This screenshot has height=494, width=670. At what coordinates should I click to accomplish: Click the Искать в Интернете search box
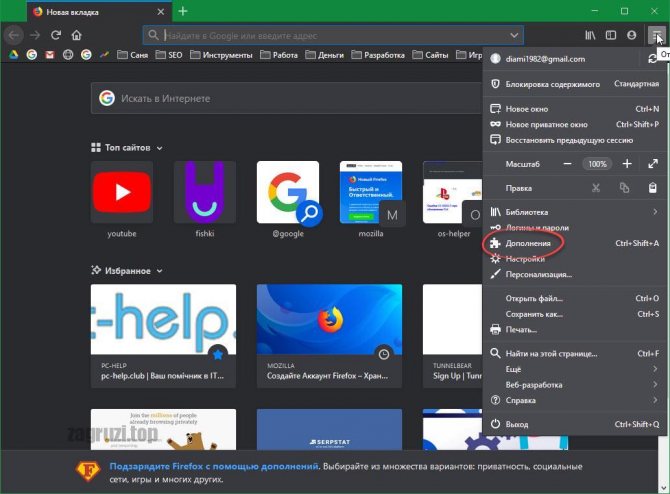[x=287, y=98]
